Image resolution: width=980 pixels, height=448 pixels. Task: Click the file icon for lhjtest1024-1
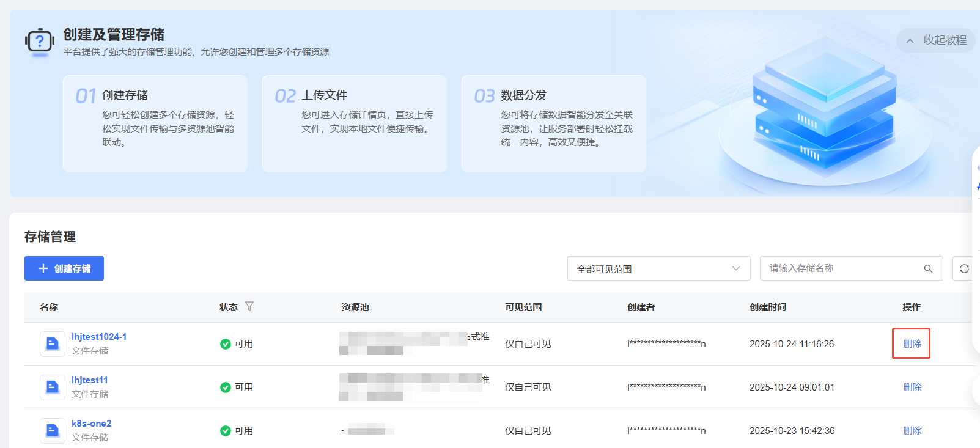click(x=53, y=343)
